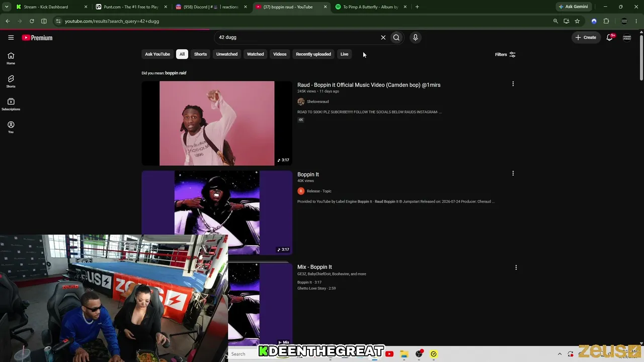The image size is (644, 362).
Task: Open options for Raud Boppin it video
Action: point(513,84)
